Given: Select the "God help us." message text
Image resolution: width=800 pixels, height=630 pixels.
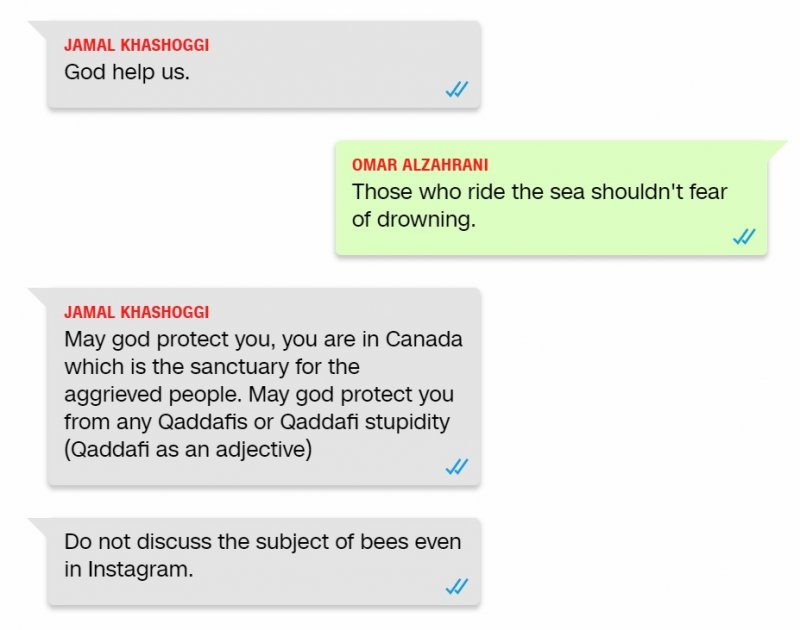Looking at the screenshot, I should pos(127,72).
